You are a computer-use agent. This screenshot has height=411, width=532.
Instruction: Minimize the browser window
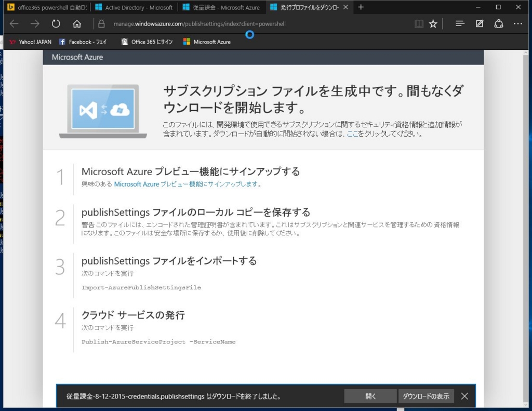point(478,7)
